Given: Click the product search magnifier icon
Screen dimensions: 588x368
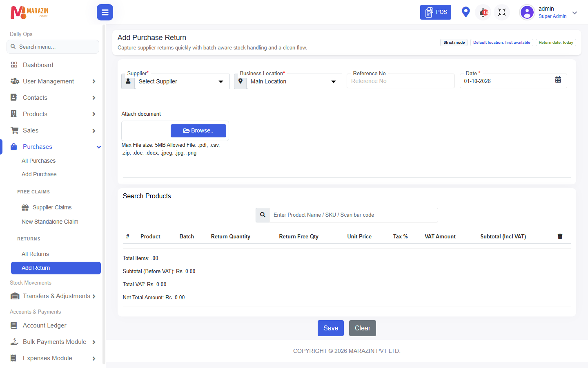Looking at the screenshot, I should click(x=263, y=215).
